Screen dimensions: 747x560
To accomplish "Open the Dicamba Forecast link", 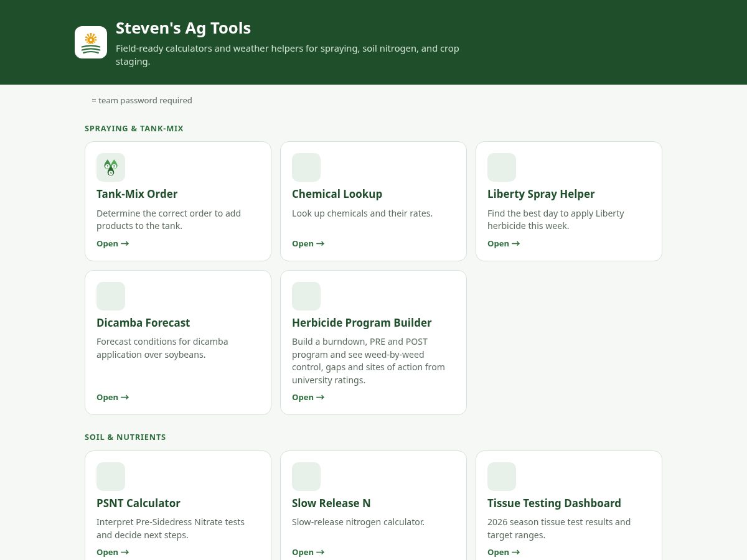I will tap(113, 397).
